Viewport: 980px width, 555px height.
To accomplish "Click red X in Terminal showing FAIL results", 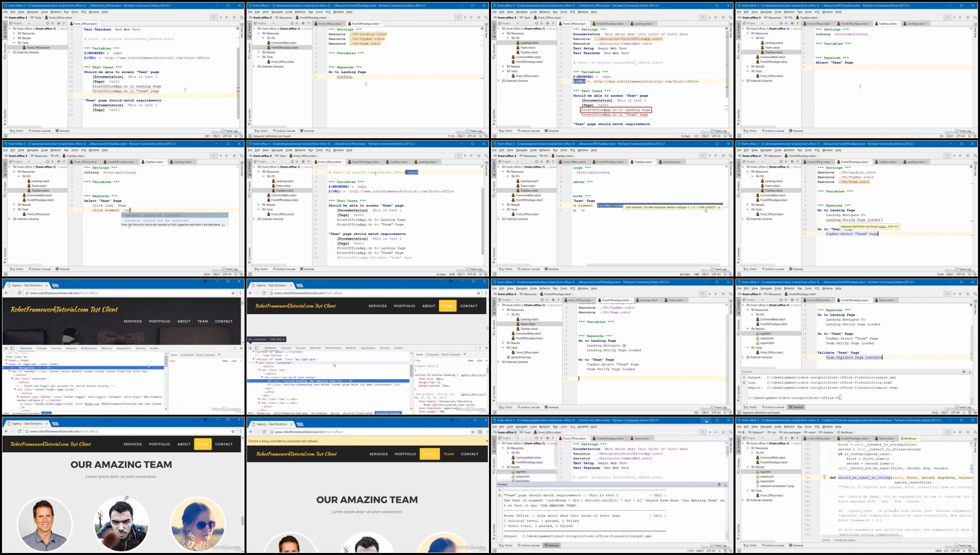I will point(499,495).
